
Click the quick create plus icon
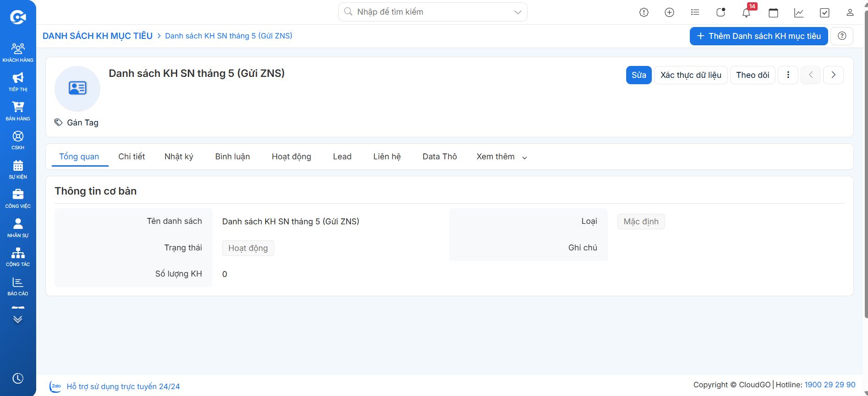tap(669, 12)
